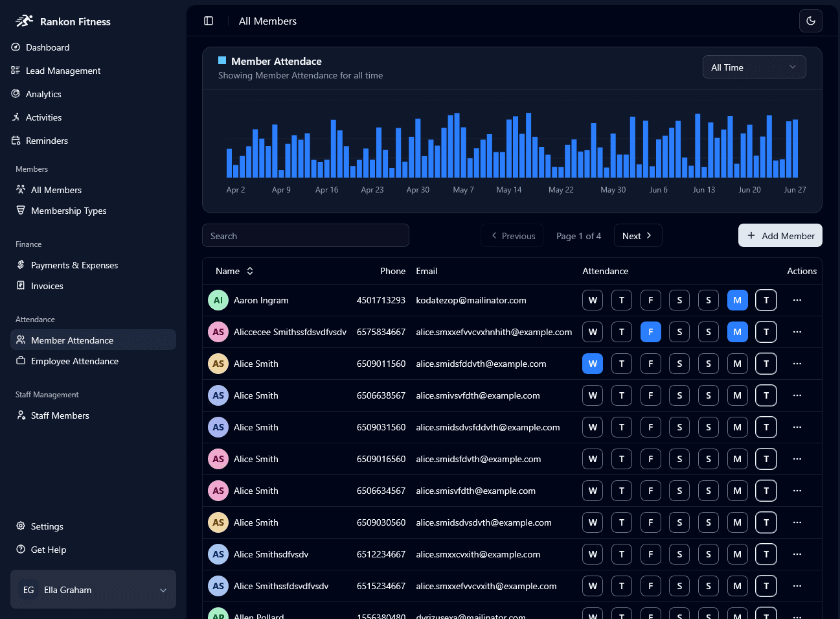Go to the Next page of members
The height and width of the screenshot is (619, 840).
point(637,236)
